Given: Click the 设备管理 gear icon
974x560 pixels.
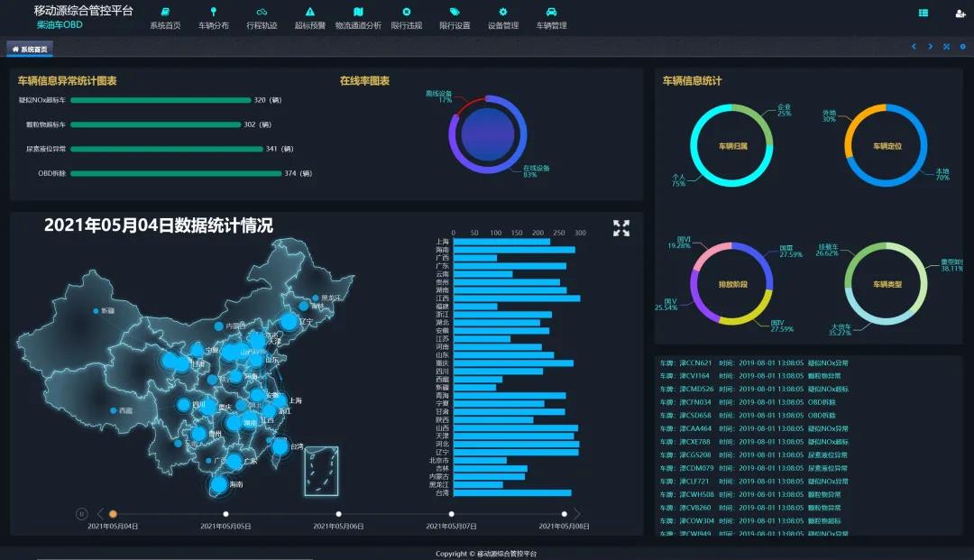Looking at the screenshot, I should [503, 12].
